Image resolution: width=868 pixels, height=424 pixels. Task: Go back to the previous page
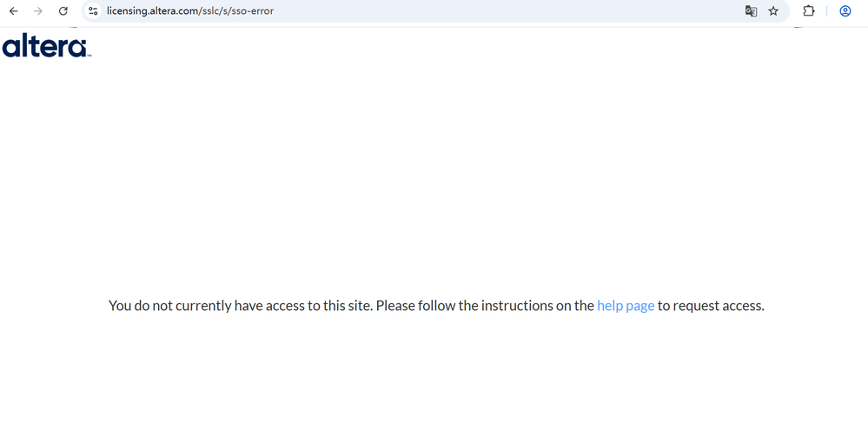14,11
